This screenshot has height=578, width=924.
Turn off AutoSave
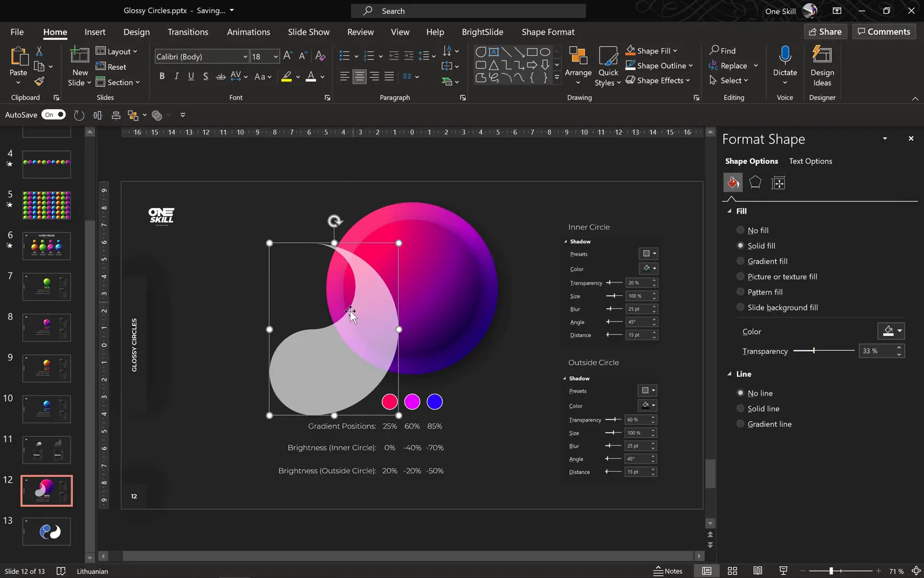[53, 115]
